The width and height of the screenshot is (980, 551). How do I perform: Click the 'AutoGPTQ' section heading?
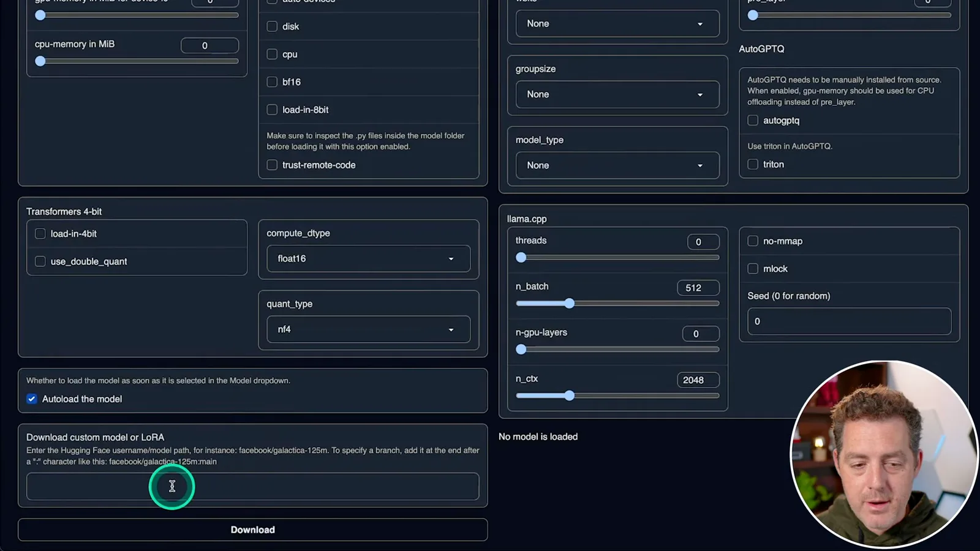[761, 49]
